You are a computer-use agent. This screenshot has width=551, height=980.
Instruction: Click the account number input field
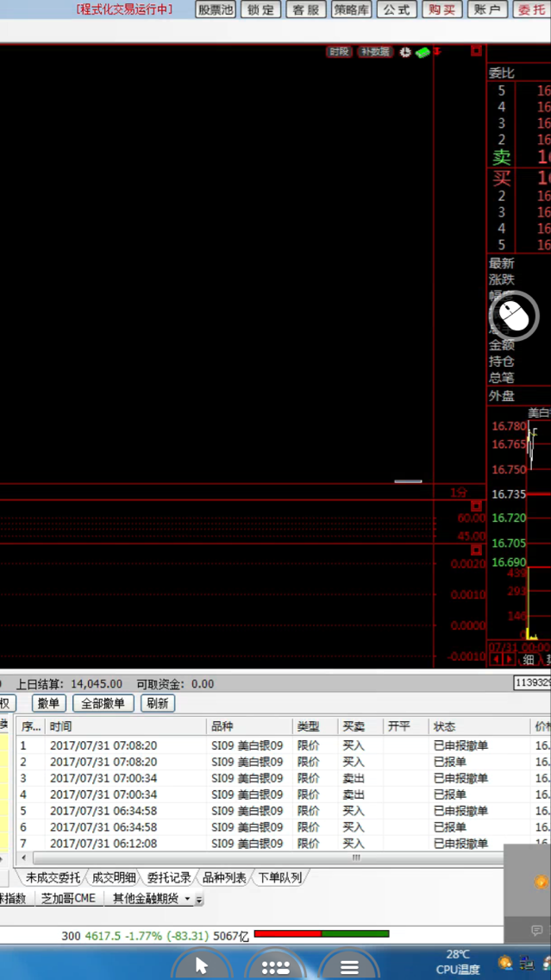(532, 683)
